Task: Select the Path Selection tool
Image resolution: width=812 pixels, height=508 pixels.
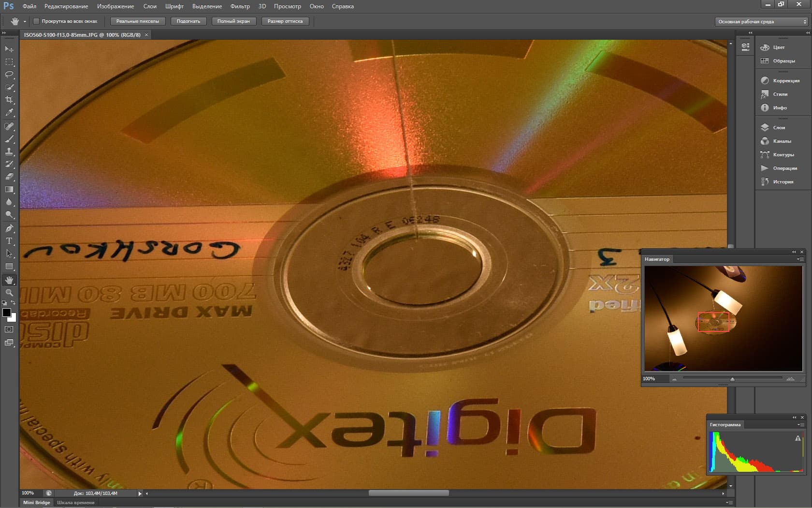Action: [9, 254]
